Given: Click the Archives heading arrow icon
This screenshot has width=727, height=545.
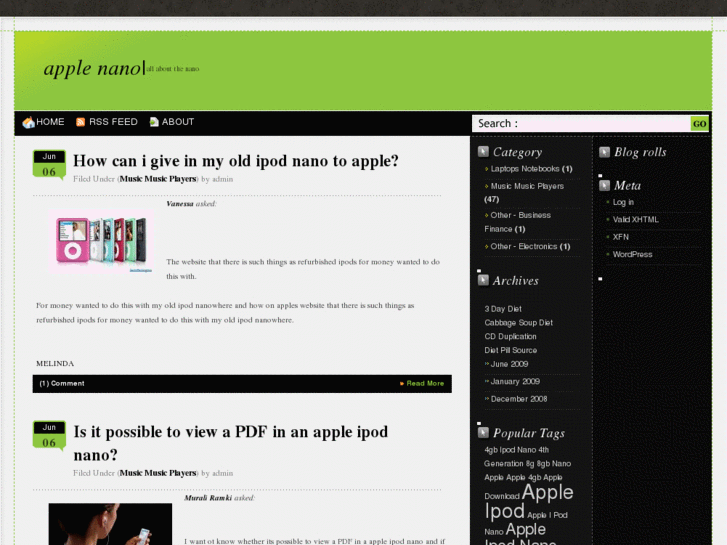Looking at the screenshot, I should pyautogui.click(x=483, y=280).
